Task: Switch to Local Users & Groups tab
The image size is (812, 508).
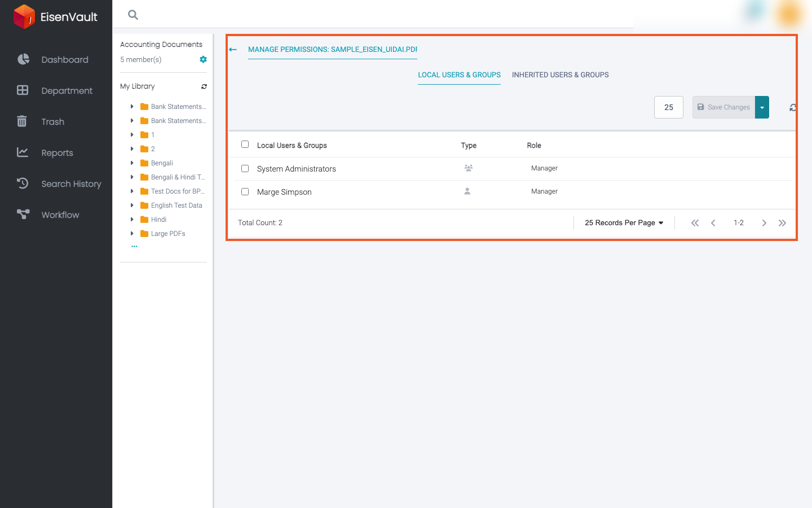Action: 459,75
